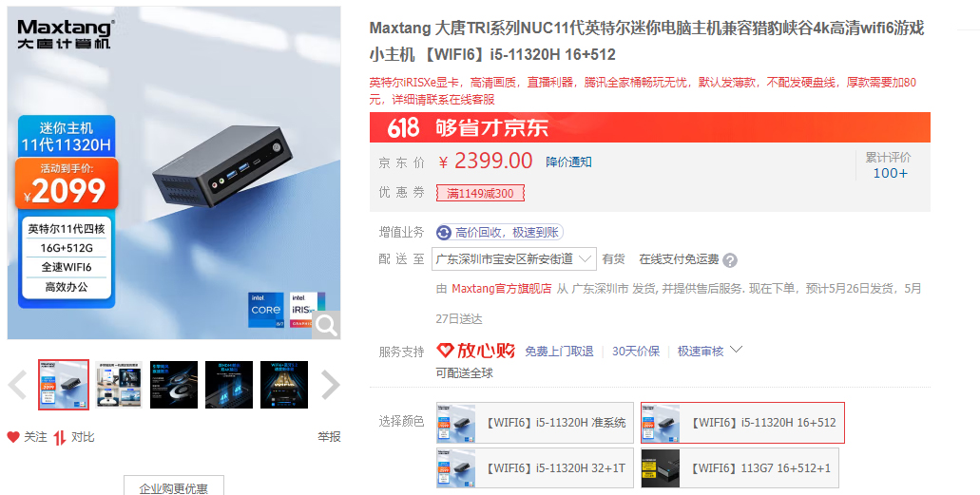980x495 pixels.
Task: Select 【WIFI6】i5-11320H 16+512 variant
Action: click(x=742, y=423)
